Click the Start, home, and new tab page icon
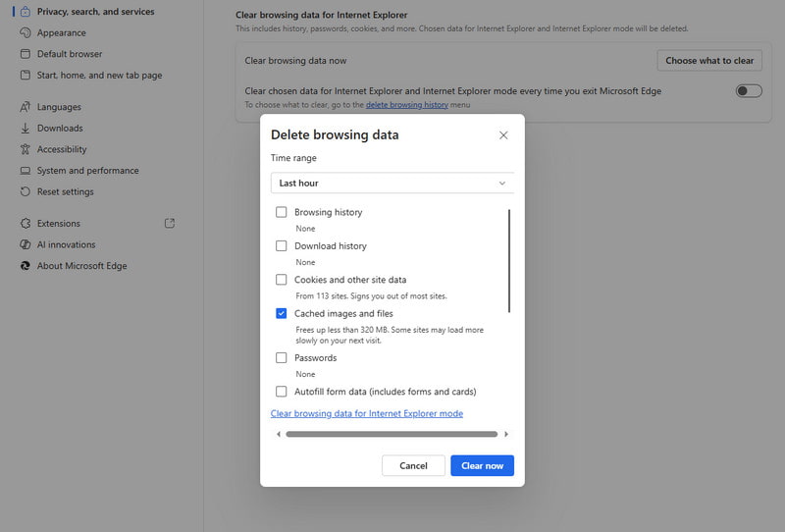785x532 pixels. [x=26, y=76]
